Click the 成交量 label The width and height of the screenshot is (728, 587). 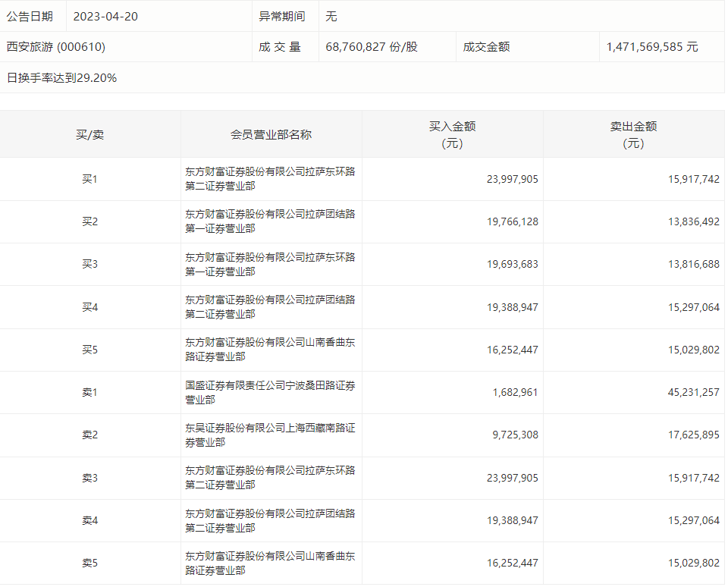point(280,47)
